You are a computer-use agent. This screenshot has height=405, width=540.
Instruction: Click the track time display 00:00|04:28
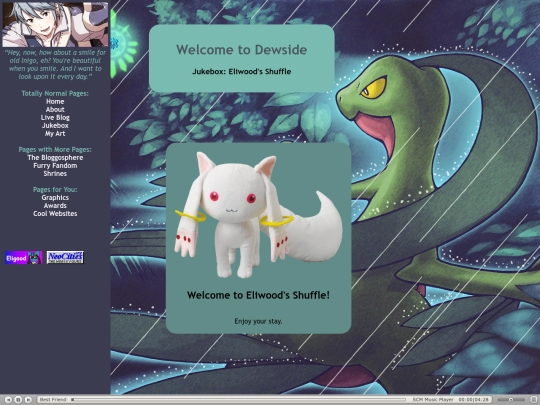point(474,399)
